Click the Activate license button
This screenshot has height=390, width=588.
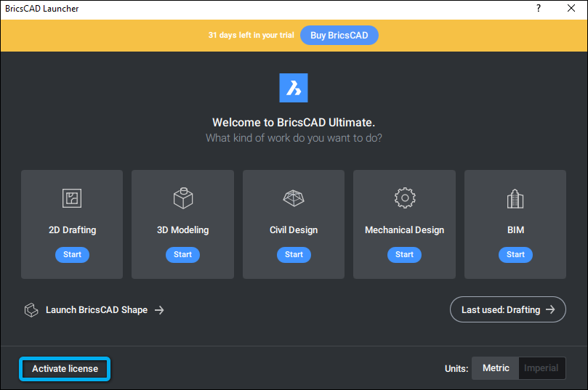[x=65, y=369]
